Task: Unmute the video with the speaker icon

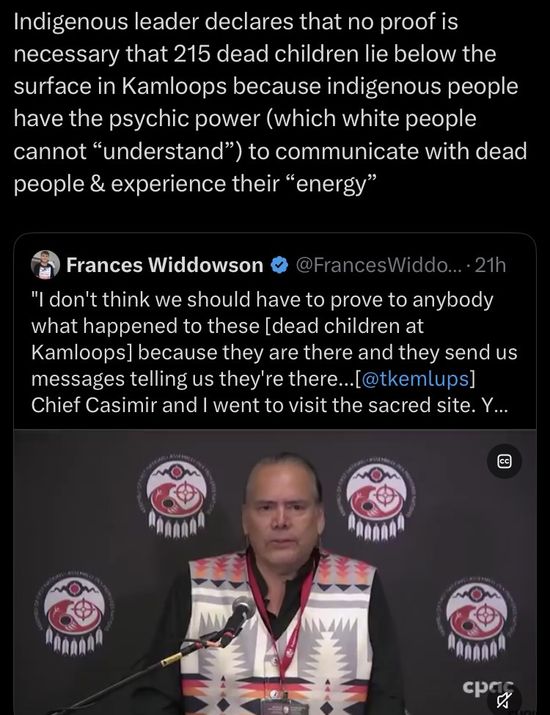Action: tap(505, 700)
